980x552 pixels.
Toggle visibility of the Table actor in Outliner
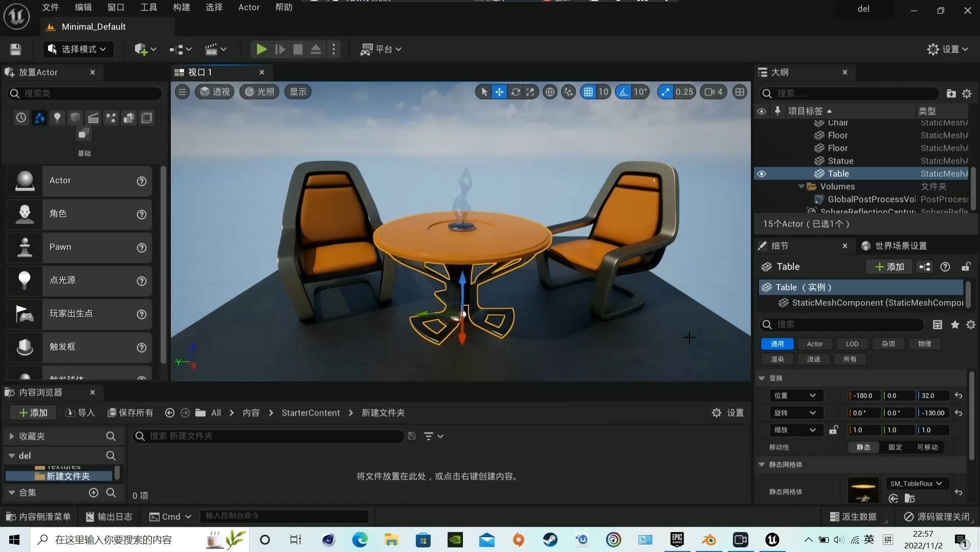point(762,174)
